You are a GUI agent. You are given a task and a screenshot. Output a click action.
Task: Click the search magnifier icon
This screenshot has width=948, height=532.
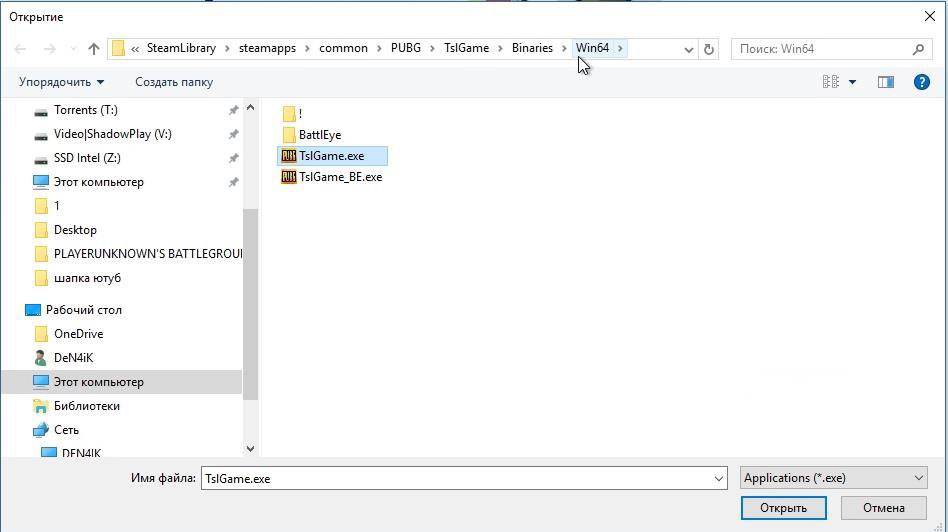[918, 49]
